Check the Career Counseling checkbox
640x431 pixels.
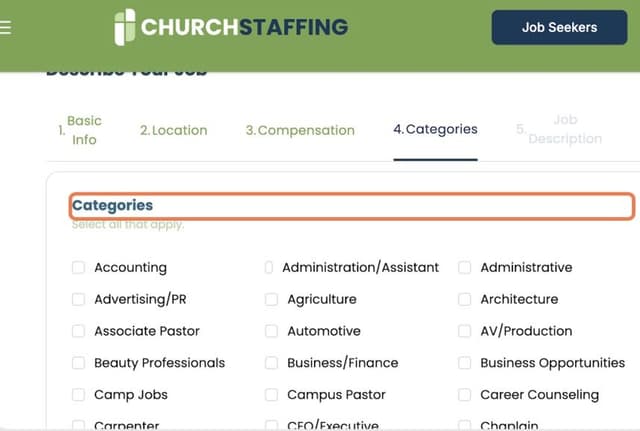pyautogui.click(x=465, y=395)
